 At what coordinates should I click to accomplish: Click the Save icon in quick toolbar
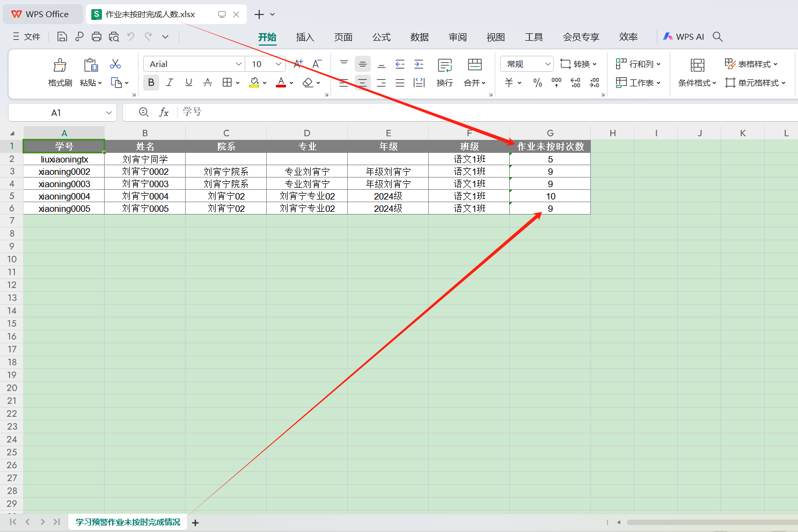pyautogui.click(x=62, y=36)
